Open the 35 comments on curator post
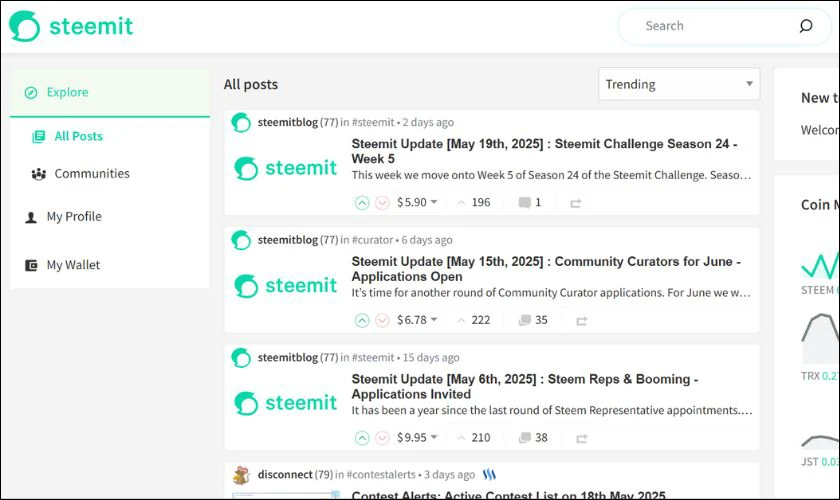The width and height of the screenshot is (840, 500). point(533,319)
